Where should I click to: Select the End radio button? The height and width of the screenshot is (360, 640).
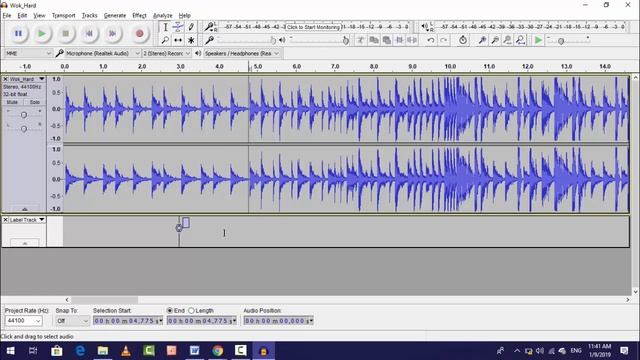pos(170,311)
